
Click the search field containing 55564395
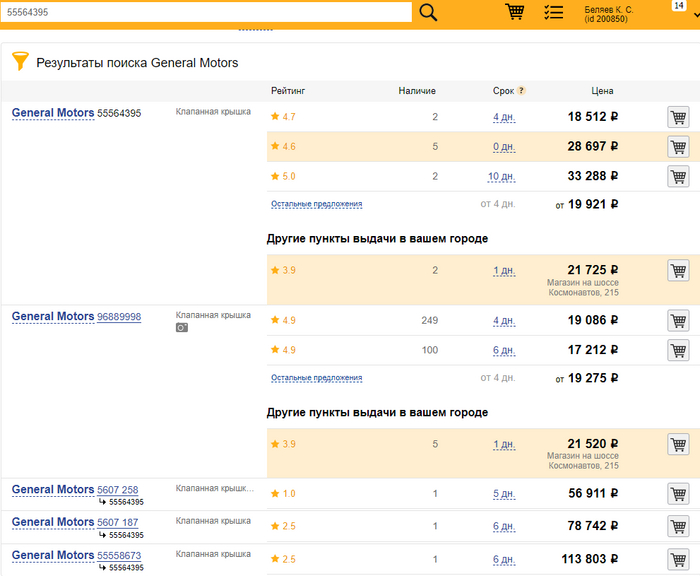tap(206, 12)
